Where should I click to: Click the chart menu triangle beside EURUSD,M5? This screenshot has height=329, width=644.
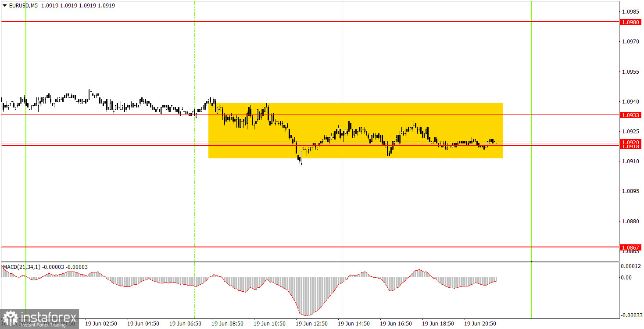point(4,6)
